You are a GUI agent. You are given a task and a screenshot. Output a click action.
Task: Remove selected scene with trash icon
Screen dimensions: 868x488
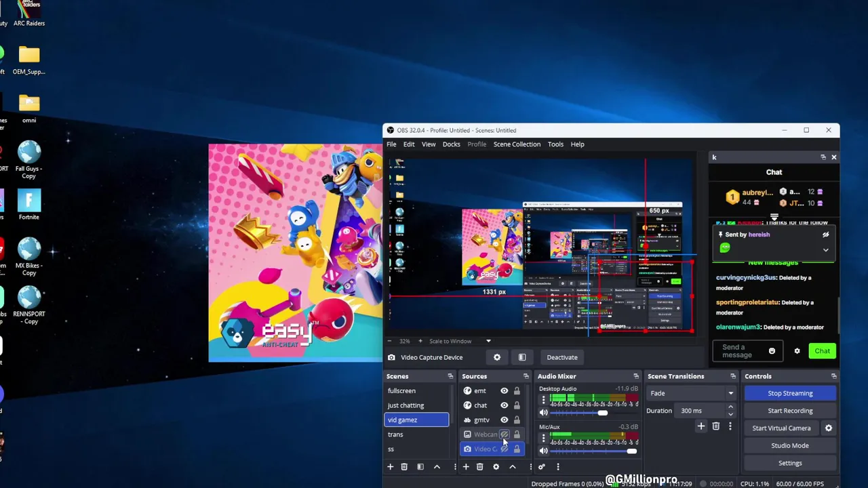point(404,466)
